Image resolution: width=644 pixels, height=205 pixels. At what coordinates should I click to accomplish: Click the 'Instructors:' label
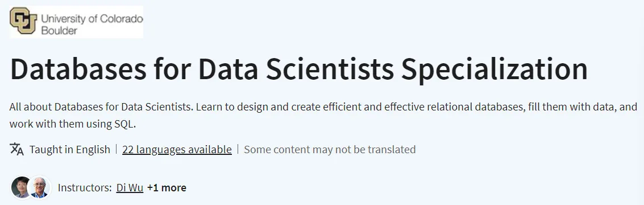(x=85, y=188)
